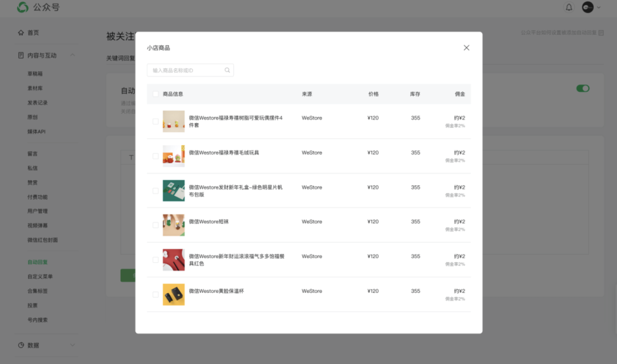Click product name 微信Westore福禄寿禧毛绒玩具
This screenshot has width=617, height=364.
coord(224,152)
